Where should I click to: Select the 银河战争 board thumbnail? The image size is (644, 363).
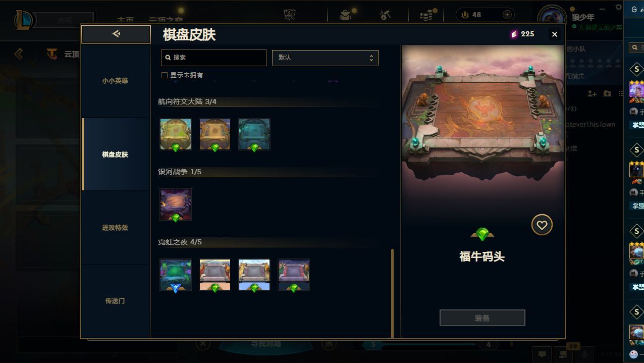176,204
